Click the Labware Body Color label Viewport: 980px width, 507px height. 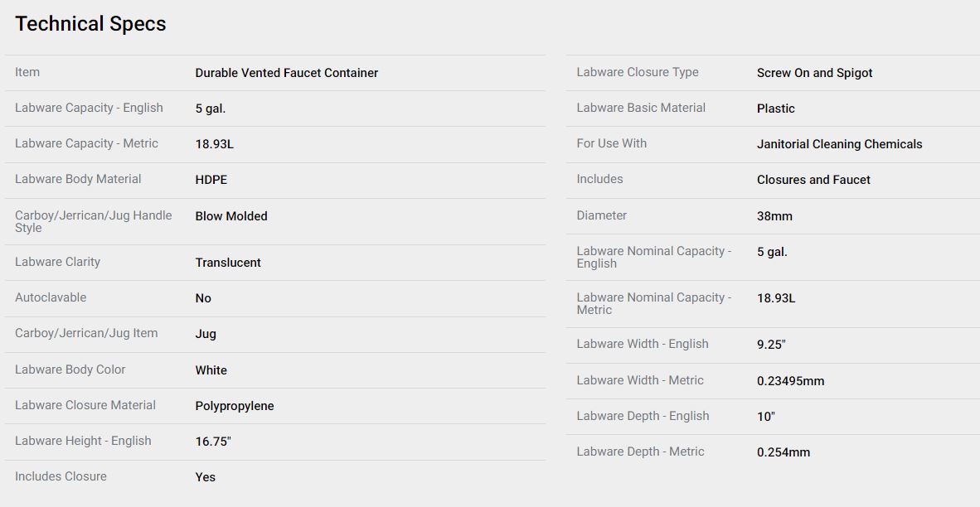[70, 369]
